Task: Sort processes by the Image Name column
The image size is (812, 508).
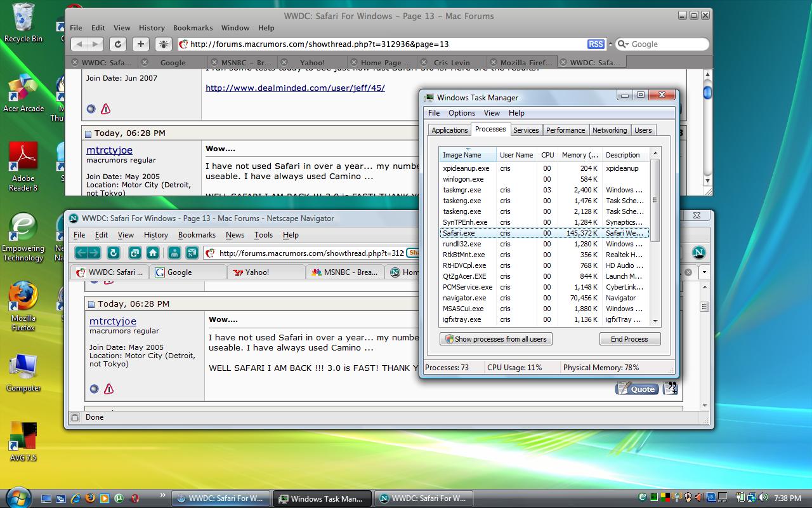Action: tap(467, 154)
